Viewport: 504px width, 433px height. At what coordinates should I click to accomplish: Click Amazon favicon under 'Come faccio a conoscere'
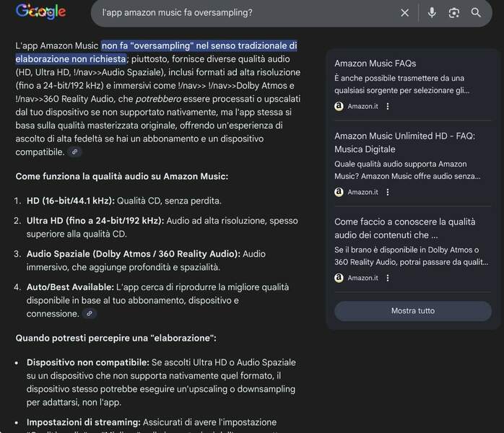(339, 278)
